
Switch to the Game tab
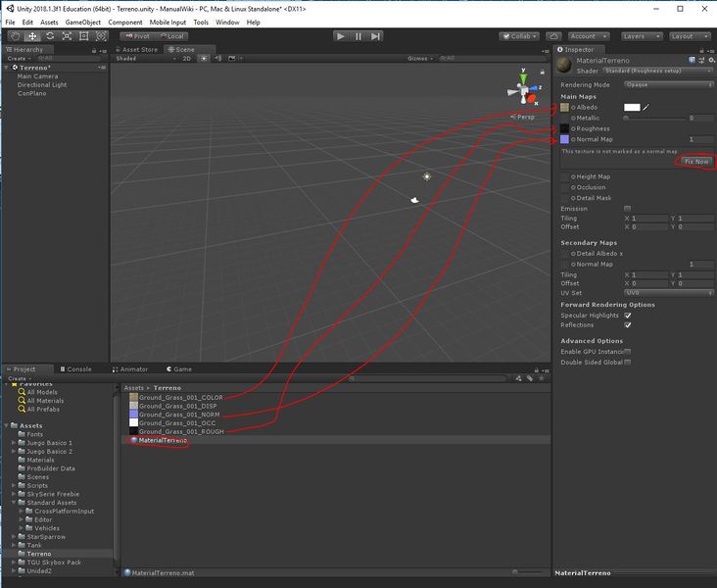pos(179,368)
